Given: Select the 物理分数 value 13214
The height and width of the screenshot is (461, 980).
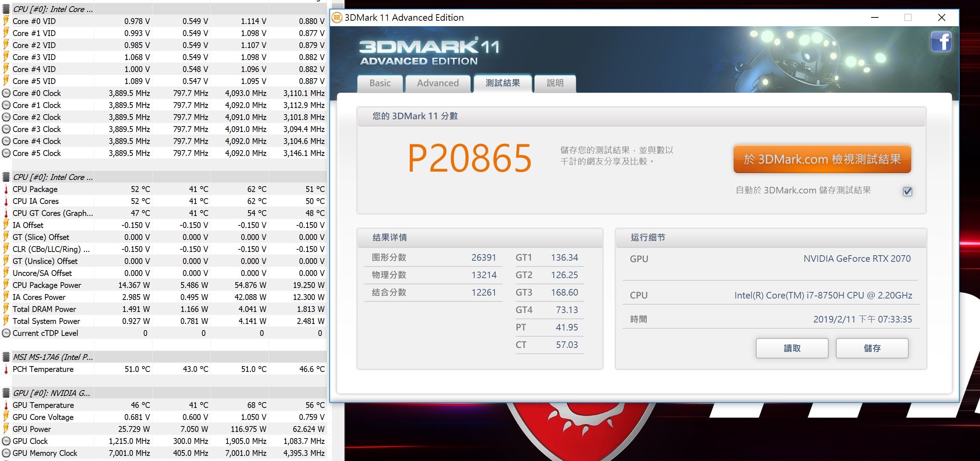Looking at the screenshot, I should click(484, 275).
